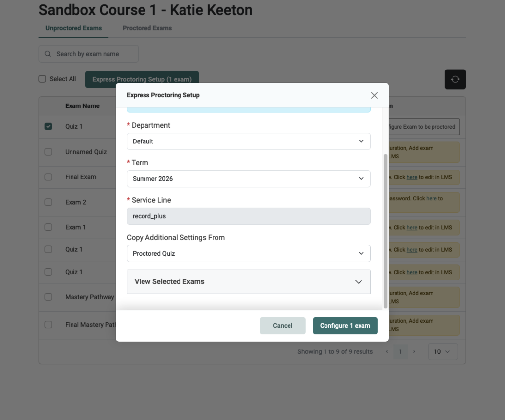Switch to Proctored Exams tab
Viewport: 505px width, 420px height.
[x=147, y=28]
